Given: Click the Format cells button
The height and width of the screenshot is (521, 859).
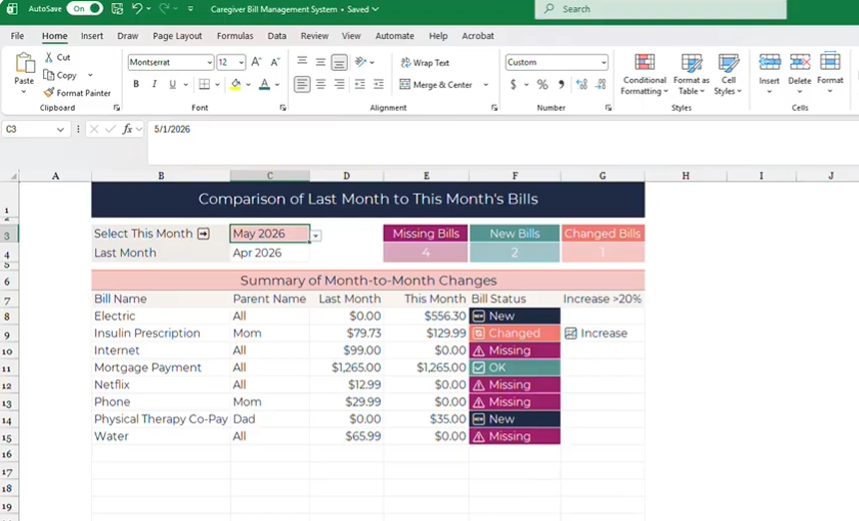Looking at the screenshot, I should pos(830,73).
